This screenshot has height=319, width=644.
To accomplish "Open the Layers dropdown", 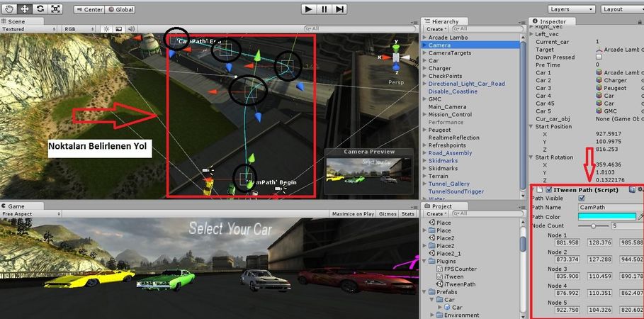I will (x=567, y=9).
